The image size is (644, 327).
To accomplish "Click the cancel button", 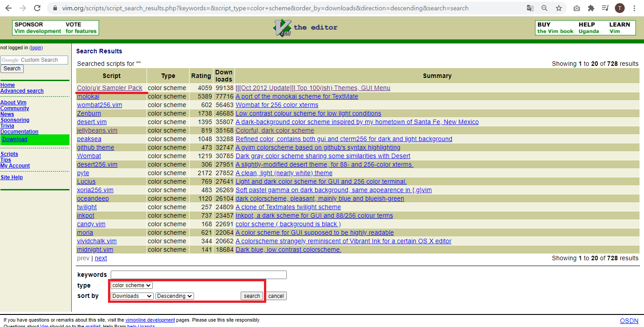I will coord(276,296).
